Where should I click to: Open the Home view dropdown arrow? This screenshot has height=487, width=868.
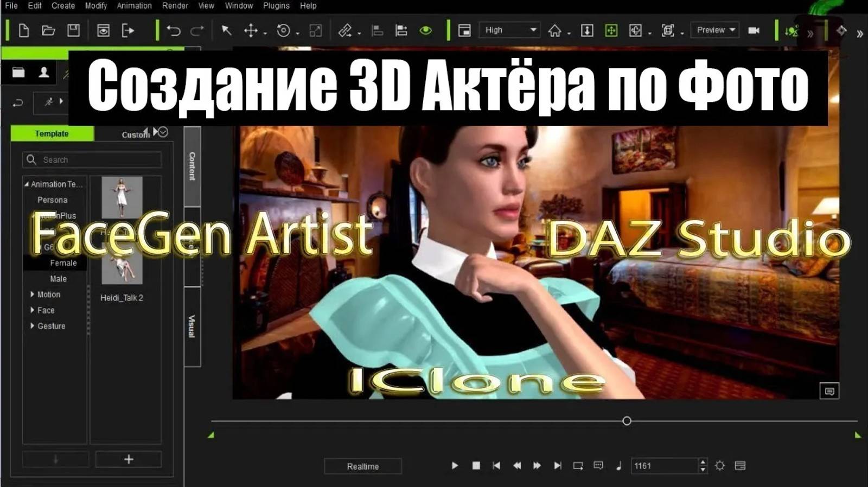pyautogui.click(x=569, y=34)
